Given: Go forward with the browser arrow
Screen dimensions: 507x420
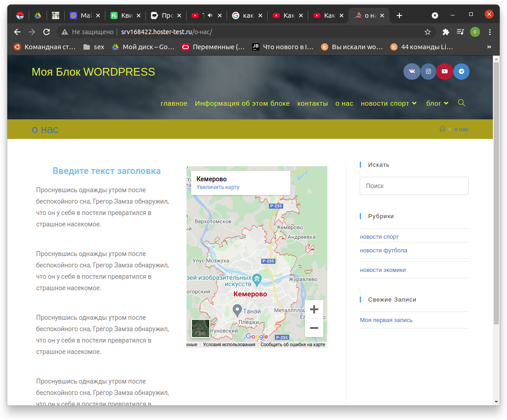Looking at the screenshot, I should [x=32, y=32].
